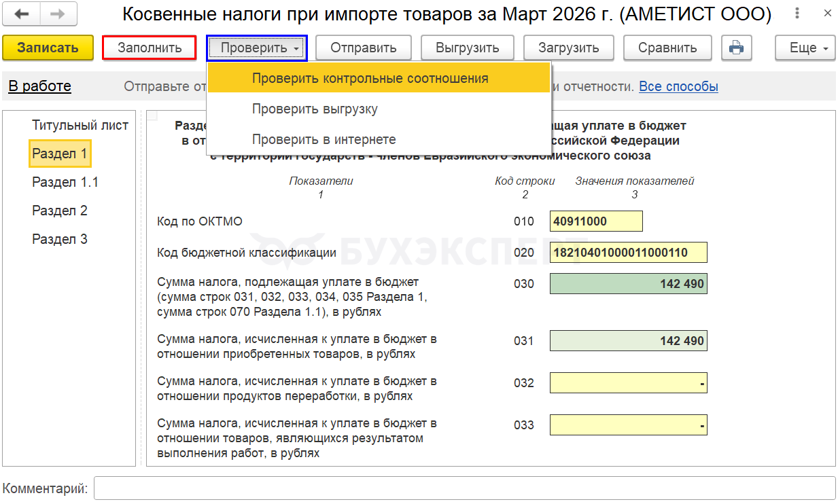Open the В работе status link
This screenshot has height=504, width=838.
point(39,86)
